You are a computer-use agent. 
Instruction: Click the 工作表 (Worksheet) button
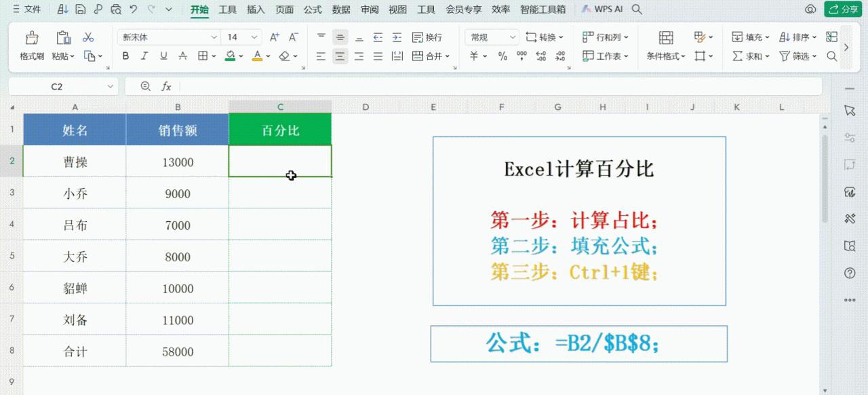pos(606,56)
